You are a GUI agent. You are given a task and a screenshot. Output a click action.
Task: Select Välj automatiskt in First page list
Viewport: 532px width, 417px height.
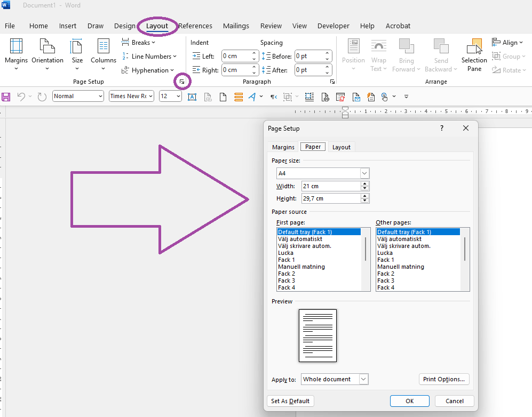[x=318, y=239]
